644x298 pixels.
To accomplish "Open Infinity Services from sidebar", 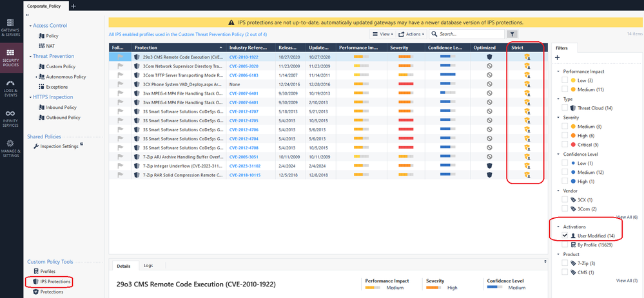I will point(10,117).
